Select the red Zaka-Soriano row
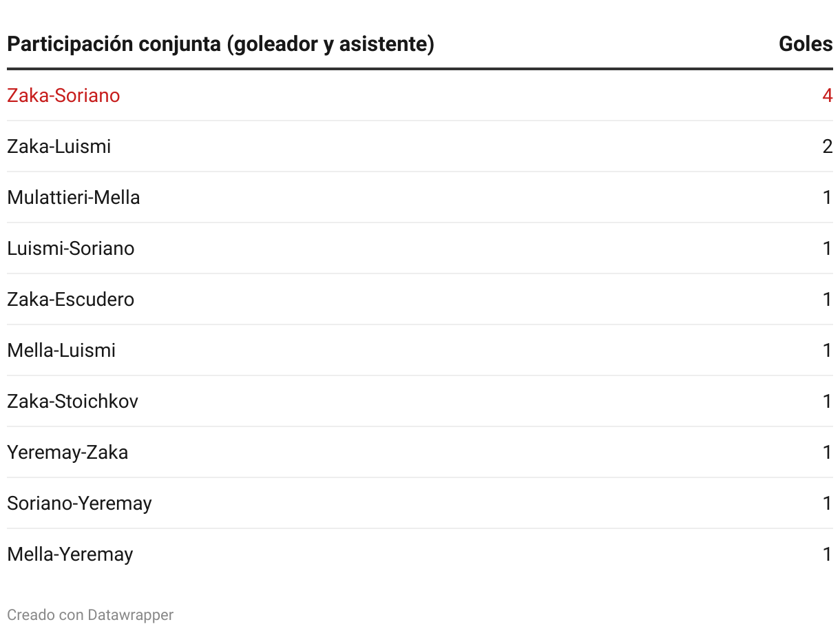 tap(63, 96)
